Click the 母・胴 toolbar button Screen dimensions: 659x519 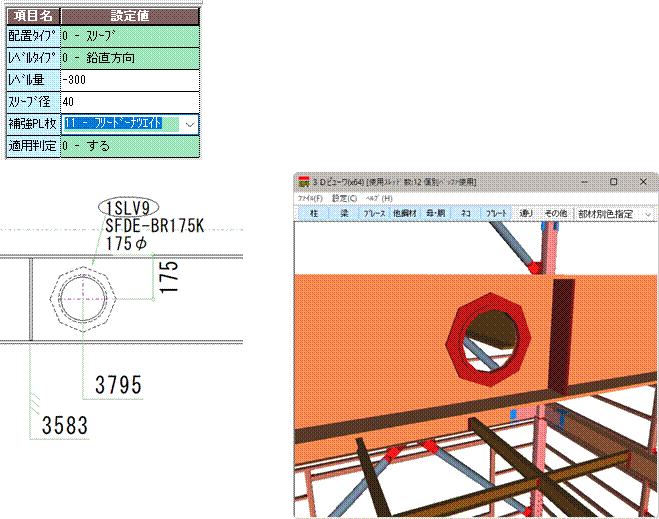[x=436, y=214]
